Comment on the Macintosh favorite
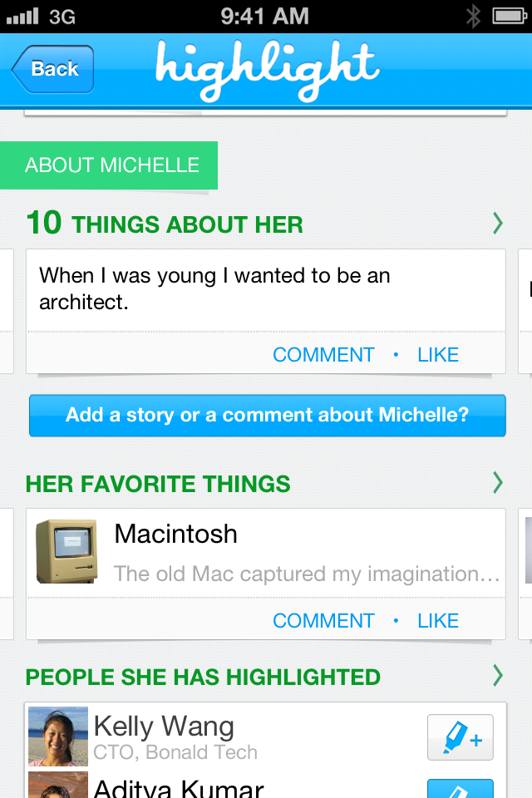The width and height of the screenshot is (532, 798). pos(324,621)
